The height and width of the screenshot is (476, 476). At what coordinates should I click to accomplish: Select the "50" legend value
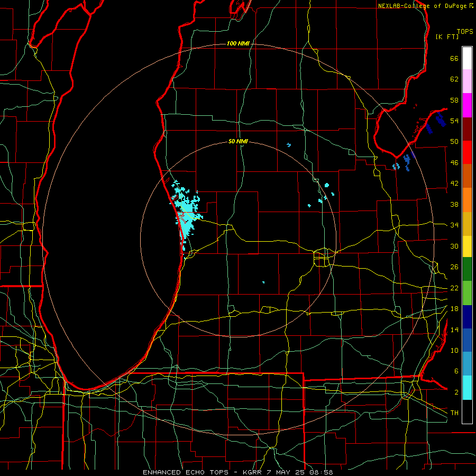tap(454, 142)
